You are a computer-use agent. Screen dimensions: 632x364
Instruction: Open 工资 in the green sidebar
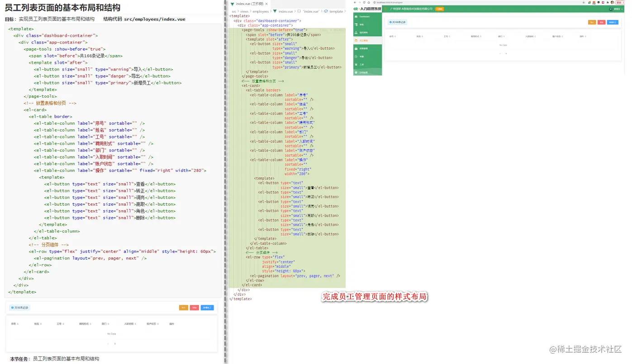click(367, 65)
